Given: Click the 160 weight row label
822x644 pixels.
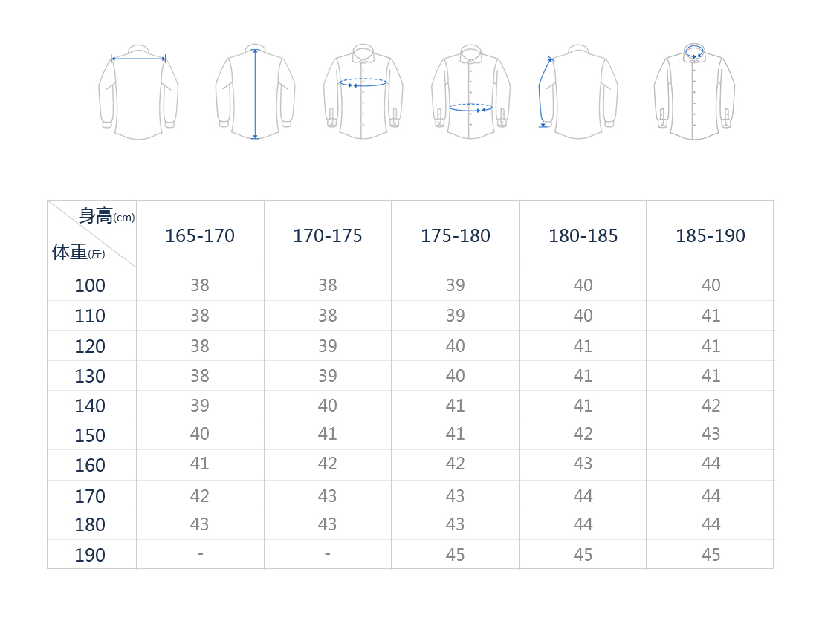Looking at the screenshot, I should pyautogui.click(x=90, y=465).
